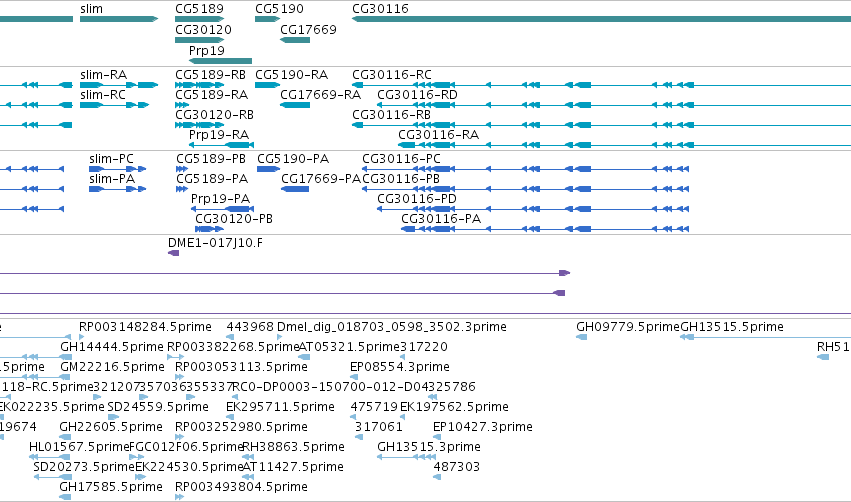Click the CG17669 gene label
851x502 pixels.
pos(308,29)
